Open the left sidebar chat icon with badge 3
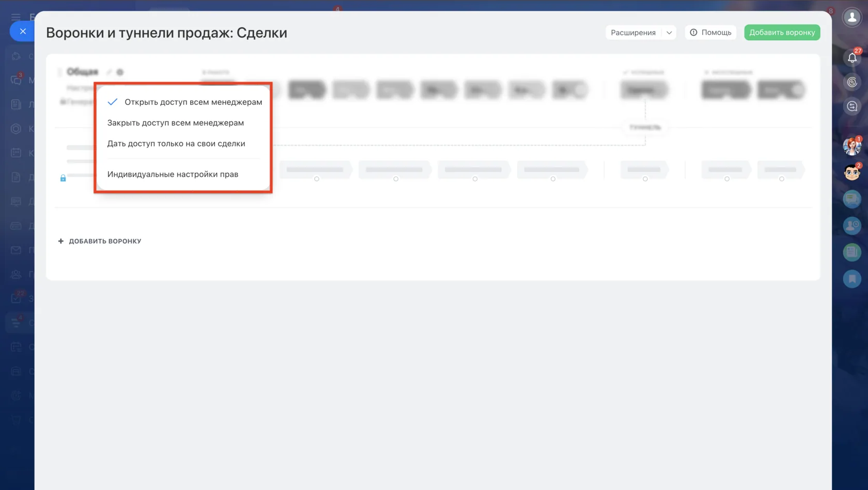Screen dimensions: 868x490 (x=16, y=80)
